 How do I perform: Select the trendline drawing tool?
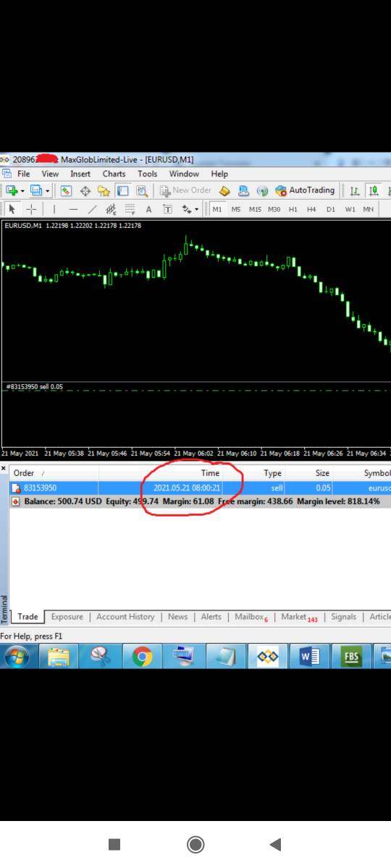(x=92, y=209)
